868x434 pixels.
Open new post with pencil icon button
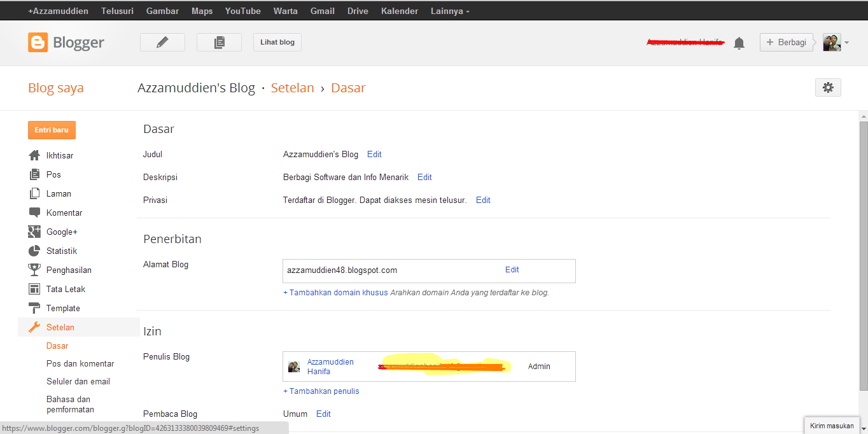tap(162, 42)
